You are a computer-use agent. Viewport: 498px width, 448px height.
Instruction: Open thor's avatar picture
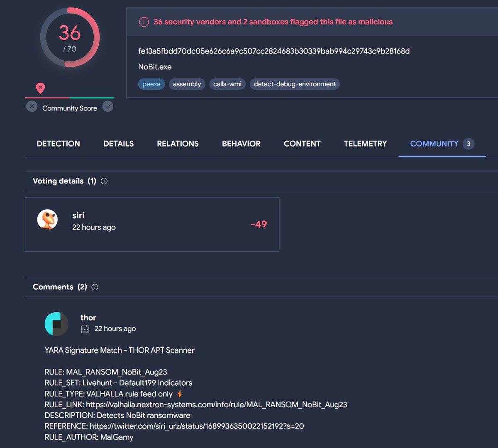pyautogui.click(x=56, y=324)
